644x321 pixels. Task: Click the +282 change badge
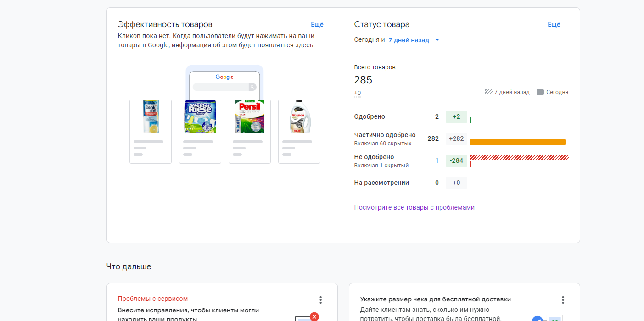(456, 139)
